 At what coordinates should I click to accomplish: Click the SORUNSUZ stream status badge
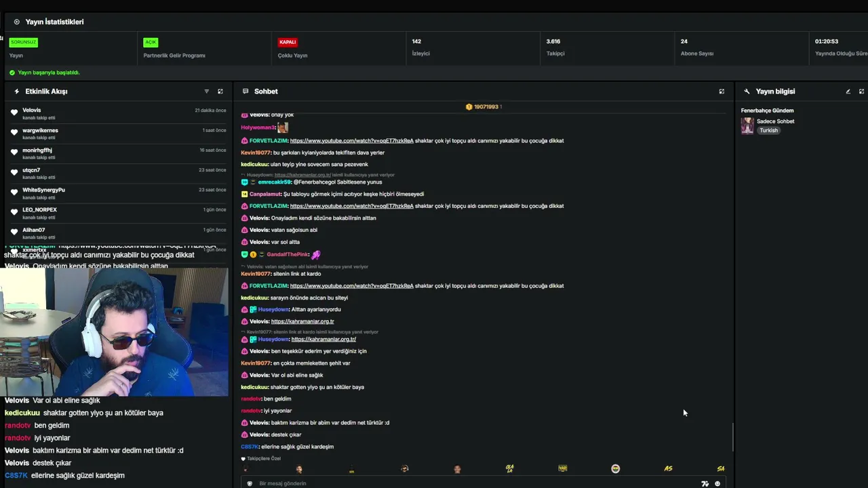[x=23, y=42]
